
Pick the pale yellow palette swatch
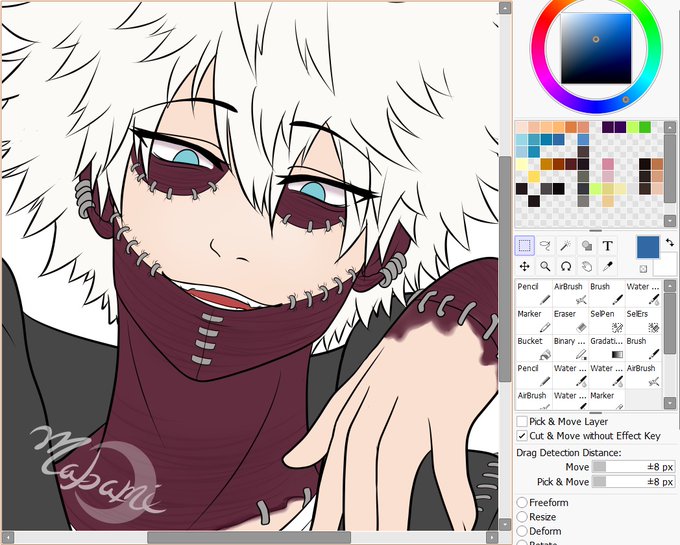coord(522,164)
